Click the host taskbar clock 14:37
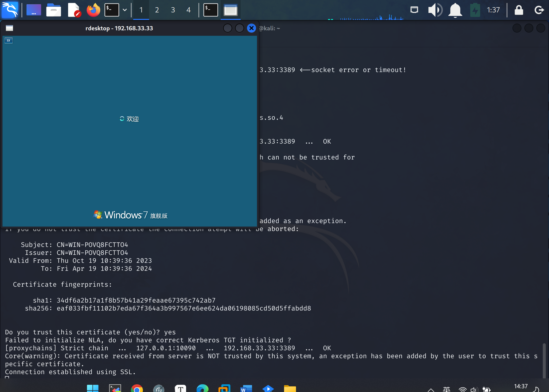The width and height of the screenshot is (549, 392). click(x=521, y=386)
